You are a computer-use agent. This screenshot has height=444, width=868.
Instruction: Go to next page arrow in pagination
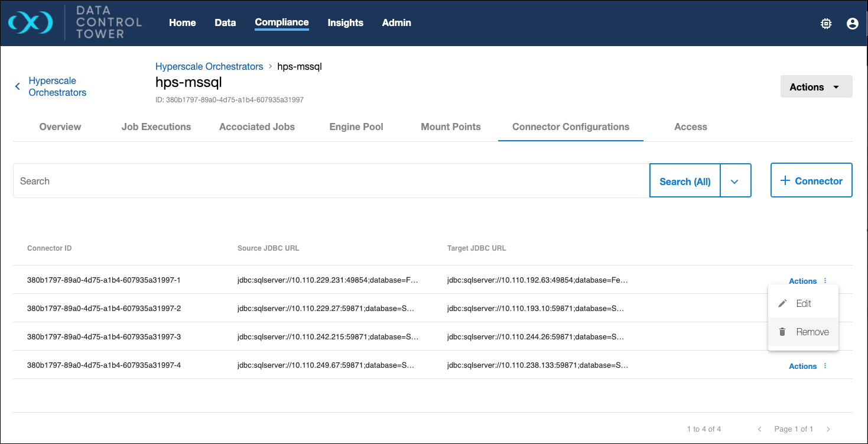tap(828, 429)
